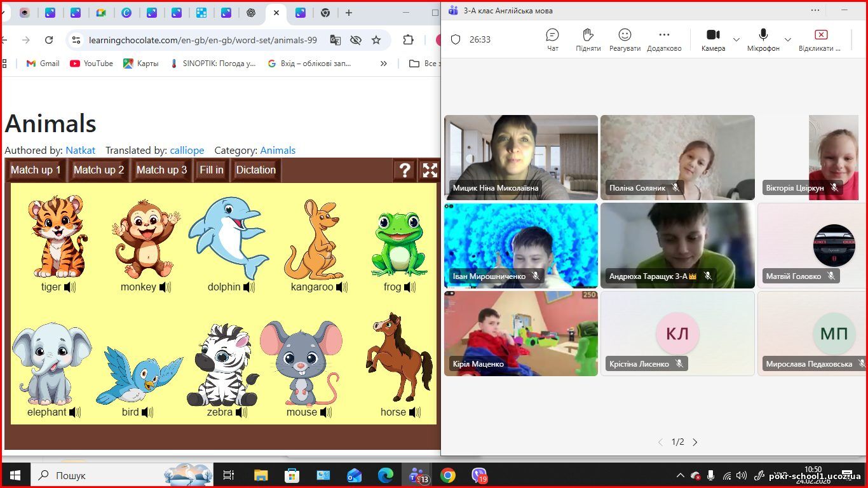This screenshot has height=488, width=868.
Task: Open the React emoji menu
Action: (x=625, y=39)
